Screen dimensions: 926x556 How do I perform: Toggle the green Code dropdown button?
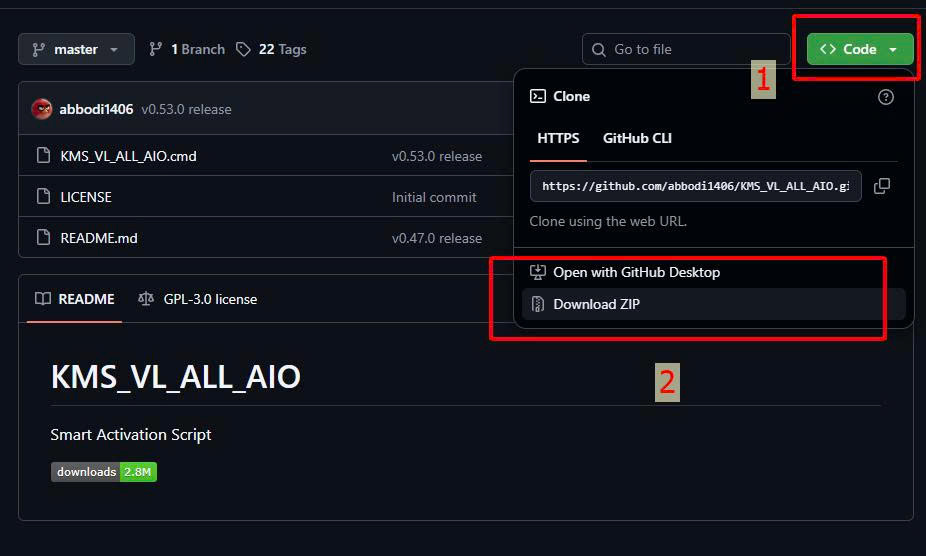pos(859,49)
